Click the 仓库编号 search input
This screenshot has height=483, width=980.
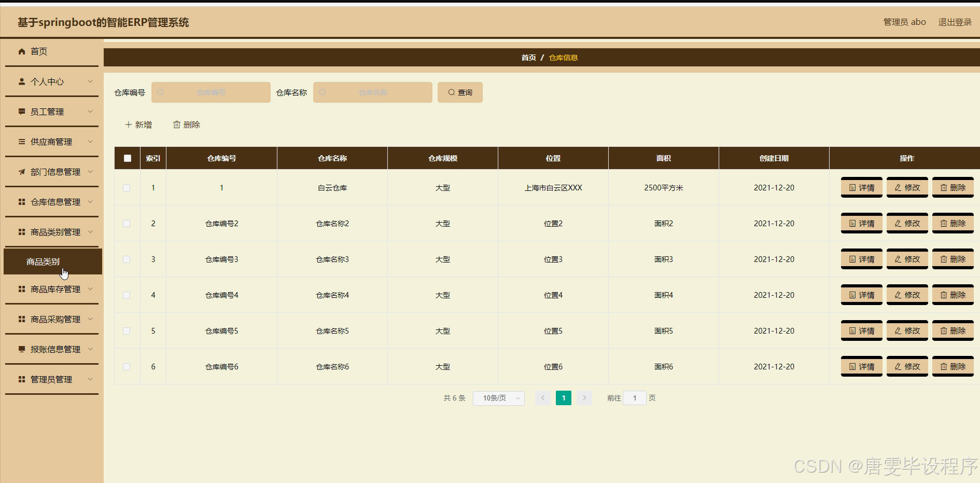coord(211,92)
